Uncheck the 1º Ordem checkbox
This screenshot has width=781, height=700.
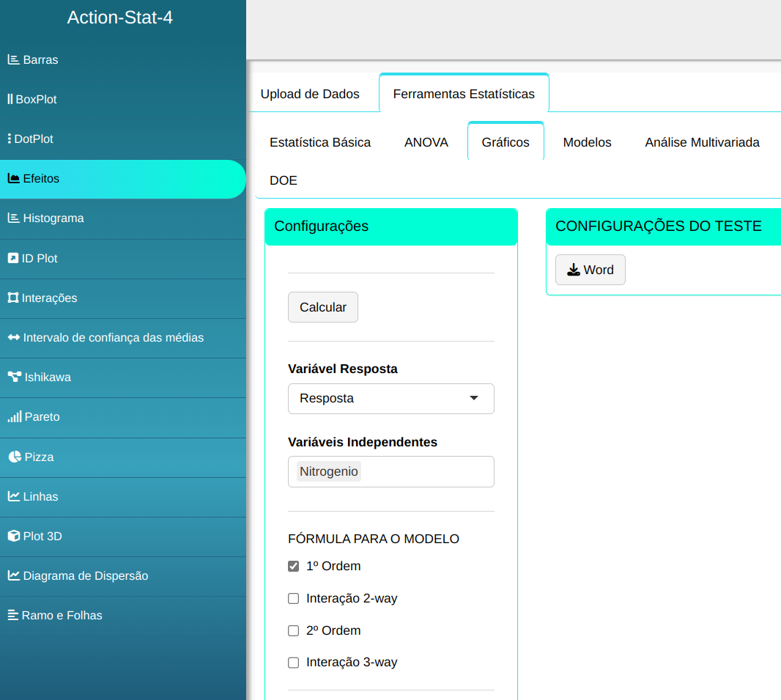coord(294,567)
